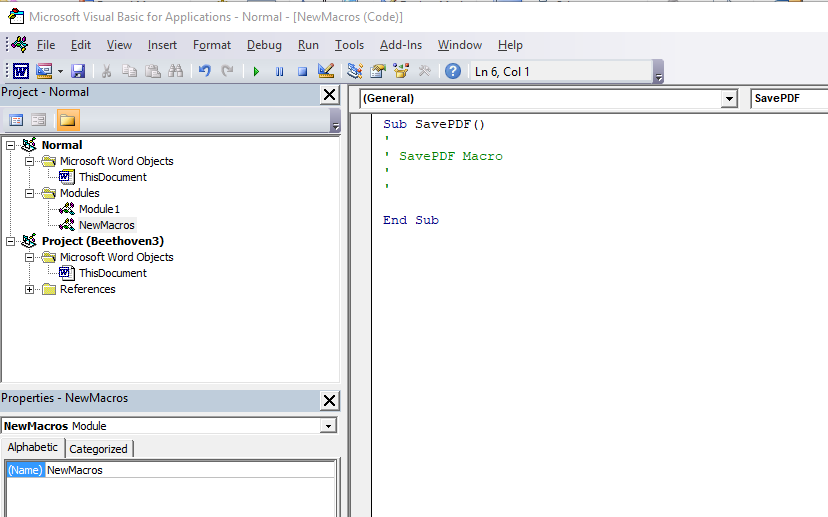This screenshot has height=517, width=828.
Task: Click the View Object icon in Project panel
Action: 39,120
